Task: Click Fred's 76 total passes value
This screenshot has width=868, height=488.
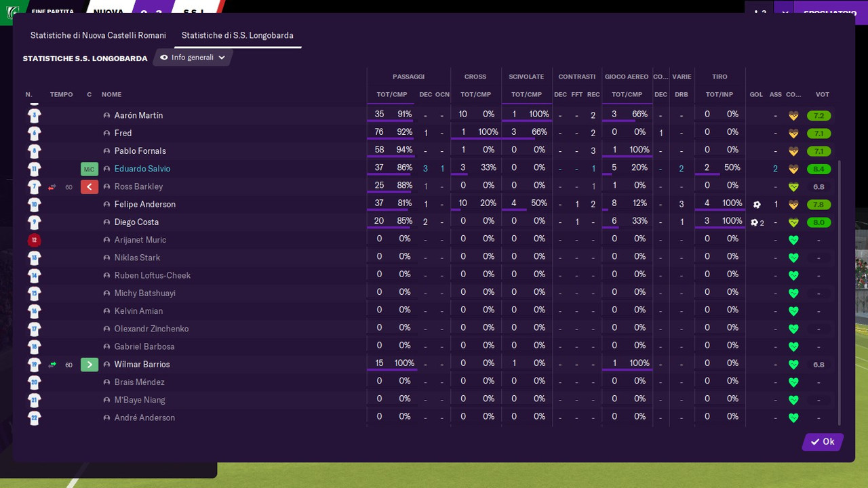Action: pos(379,132)
